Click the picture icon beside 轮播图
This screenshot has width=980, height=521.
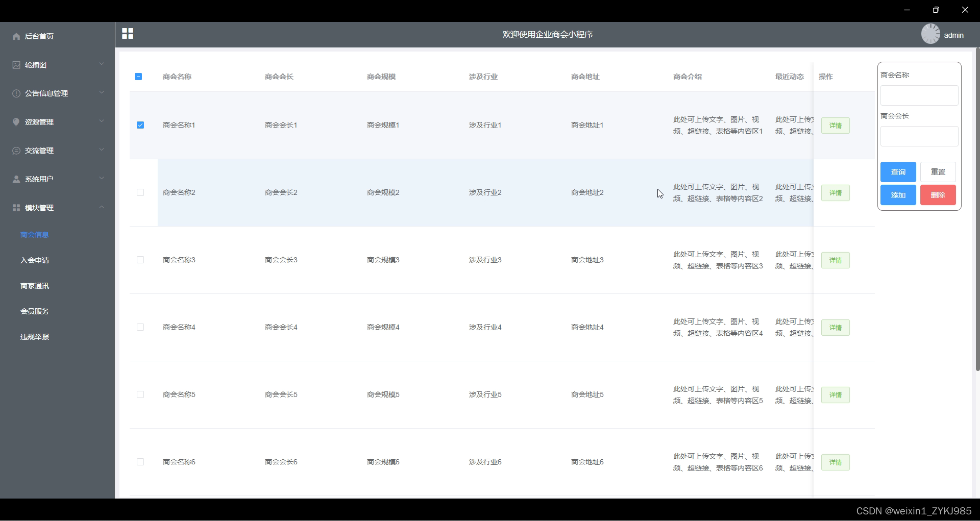pos(16,65)
